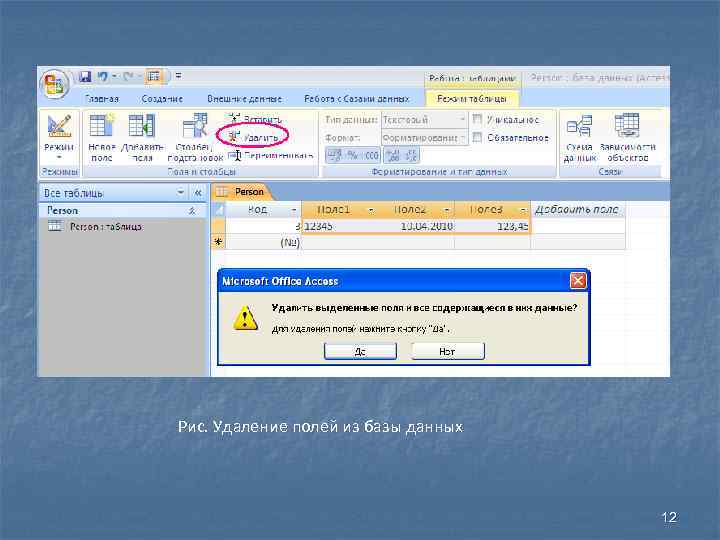
Task: Click the decrease decimal places icon
Action: pos(411,156)
